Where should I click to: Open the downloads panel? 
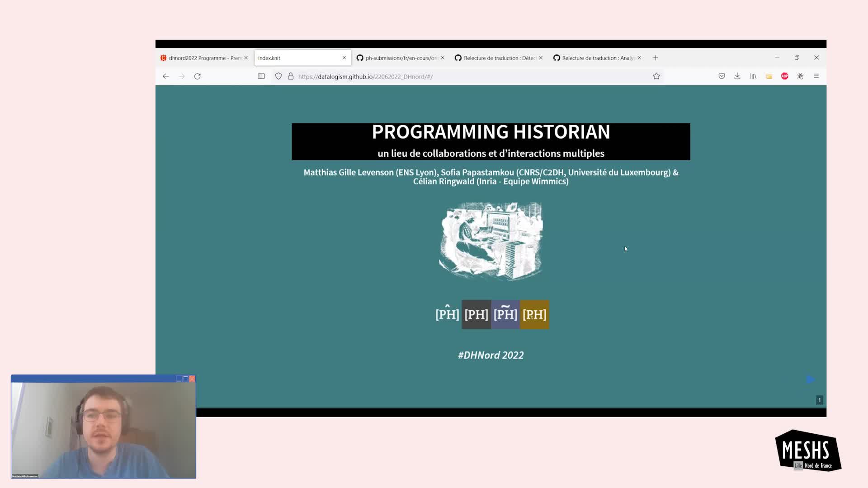pyautogui.click(x=737, y=76)
